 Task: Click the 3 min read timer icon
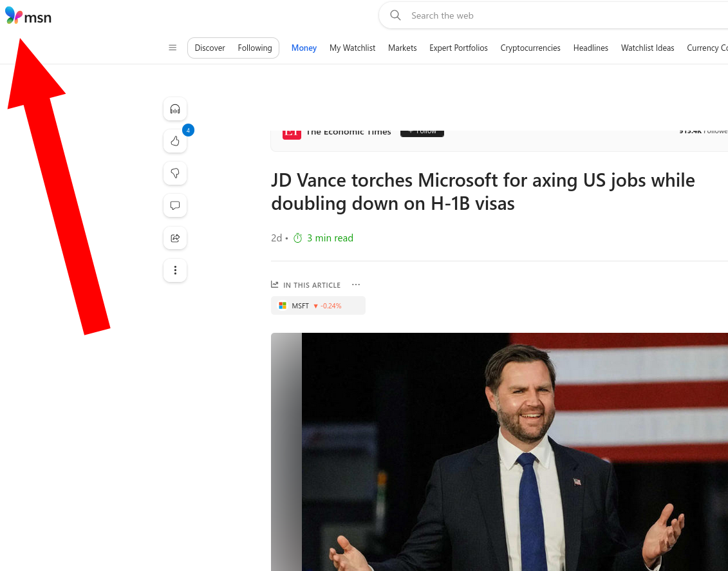[297, 238]
